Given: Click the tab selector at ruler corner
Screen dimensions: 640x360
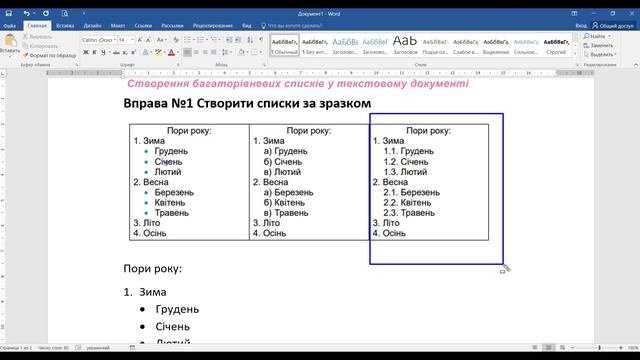Looking at the screenshot, I should point(3,73).
